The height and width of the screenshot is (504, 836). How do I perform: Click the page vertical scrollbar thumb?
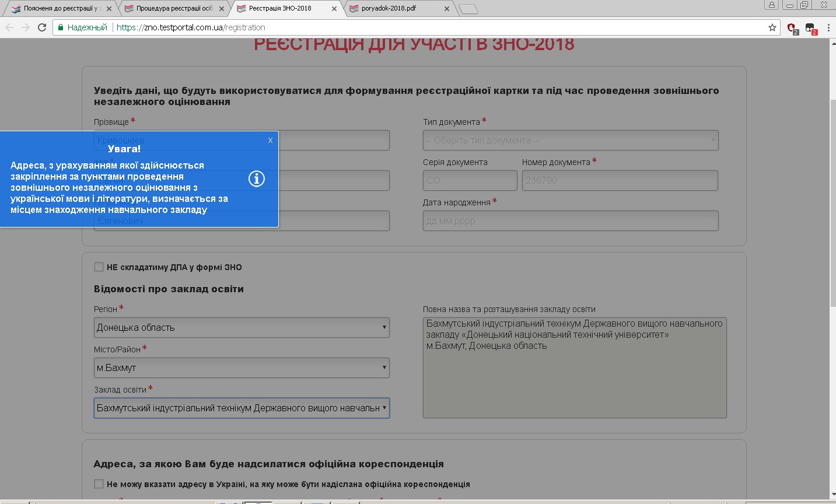click(832, 202)
